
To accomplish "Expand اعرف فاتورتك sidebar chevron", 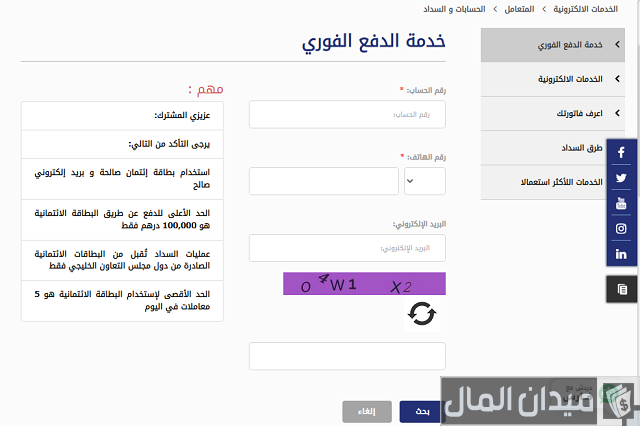I will click(x=617, y=113).
